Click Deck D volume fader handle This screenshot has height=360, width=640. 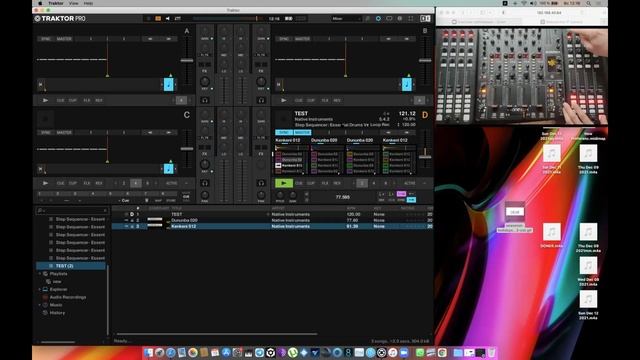click(425, 156)
